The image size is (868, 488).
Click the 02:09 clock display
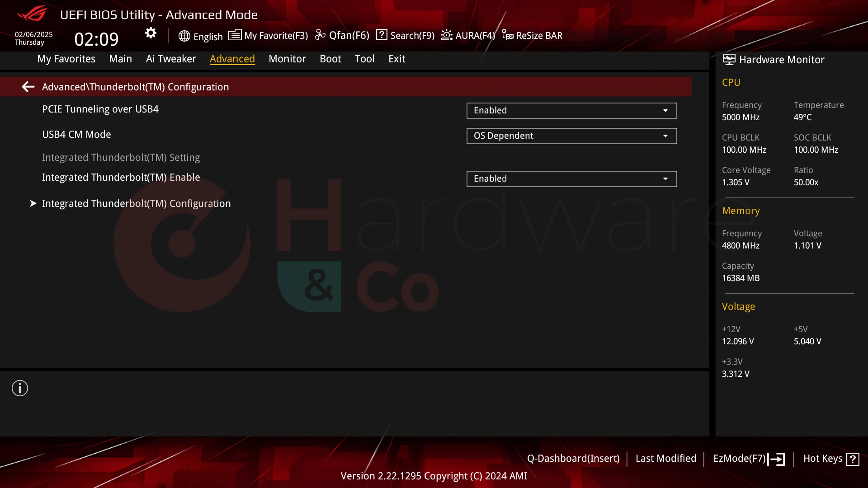[x=96, y=39]
